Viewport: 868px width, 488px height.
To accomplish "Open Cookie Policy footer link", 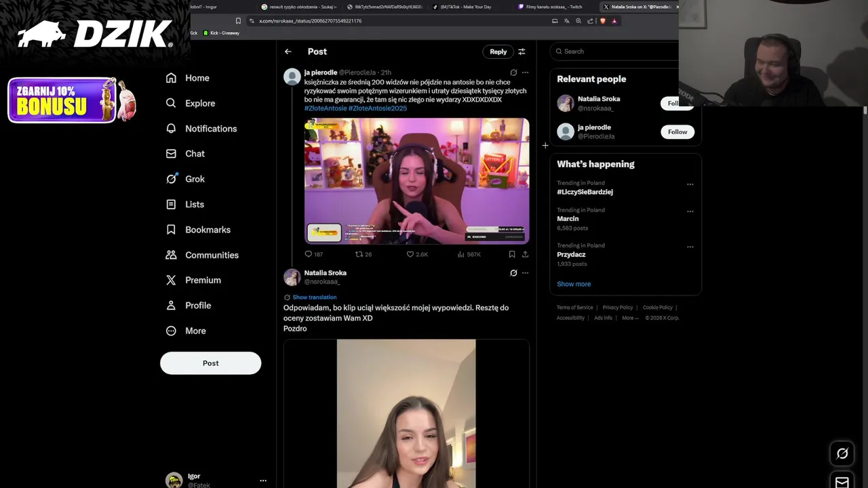I will pyautogui.click(x=658, y=308).
